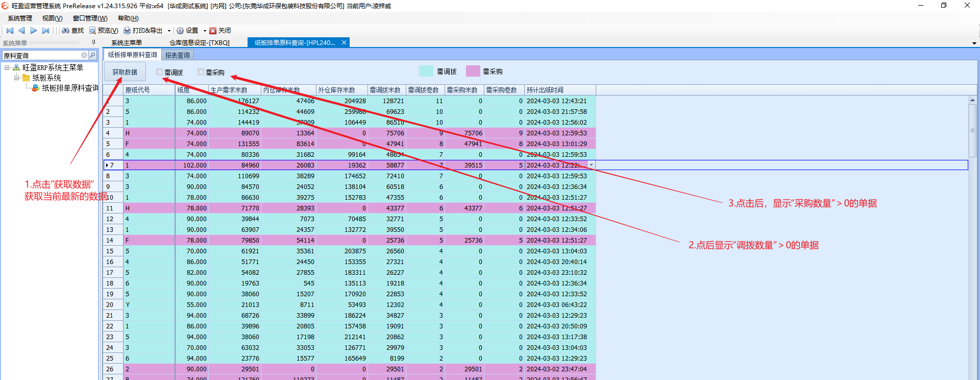Switch to the 系统主菜单 tab
Image resolution: width=980 pixels, height=380 pixels.
[x=127, y=43]
